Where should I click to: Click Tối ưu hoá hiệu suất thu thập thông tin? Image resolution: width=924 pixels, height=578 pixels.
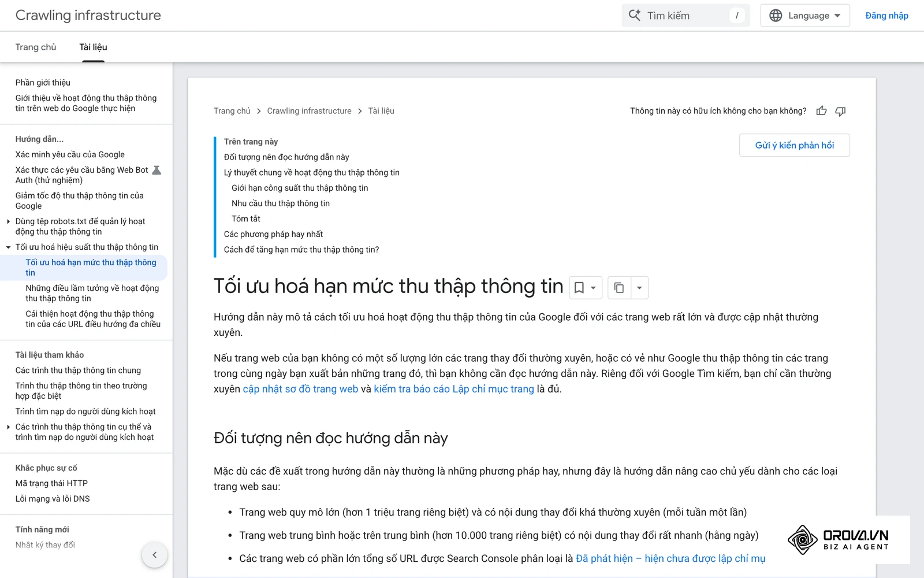click(87, 247)
